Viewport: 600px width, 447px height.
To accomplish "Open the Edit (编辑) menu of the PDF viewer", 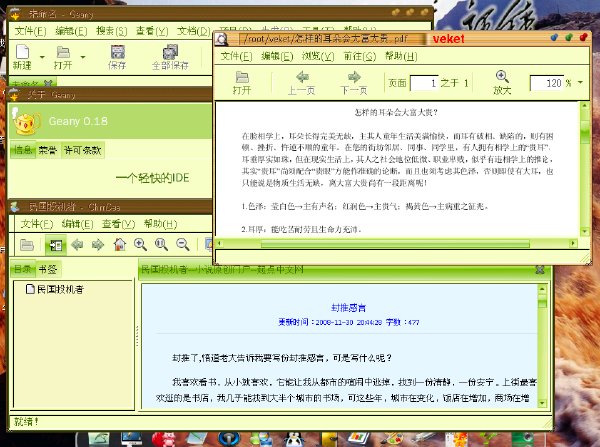I will click(277, 56).
